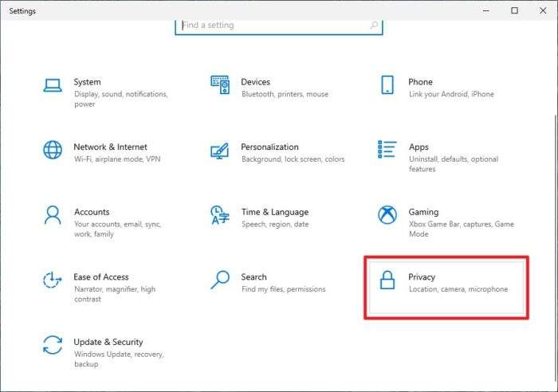The height and width of the screenshot is (392, 558).
Task: Click magnifier icon in search box
Action: coord(374,25)
